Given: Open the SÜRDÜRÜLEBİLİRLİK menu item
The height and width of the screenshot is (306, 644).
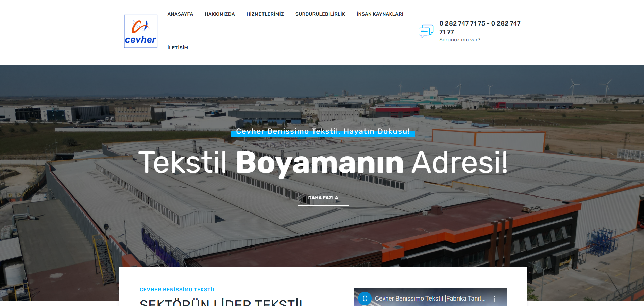Looking at the screenshot, I should pos(320,14).
